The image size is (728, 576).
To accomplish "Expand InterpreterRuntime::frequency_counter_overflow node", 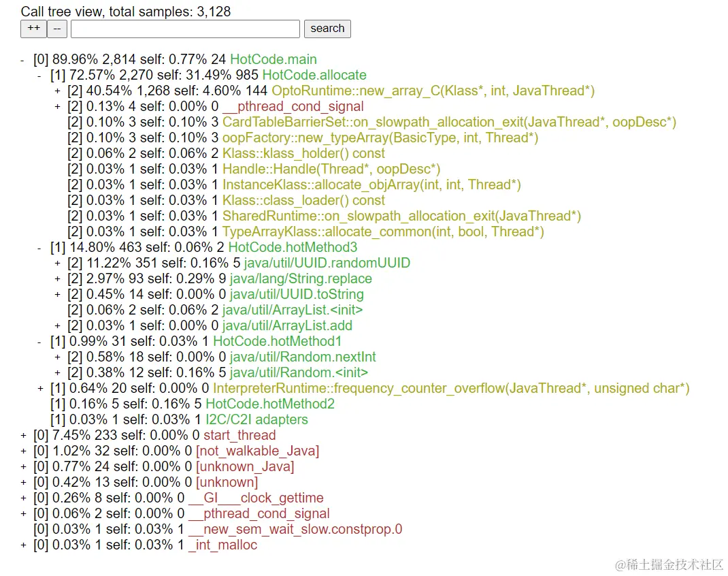I will [x=40, y=388].
